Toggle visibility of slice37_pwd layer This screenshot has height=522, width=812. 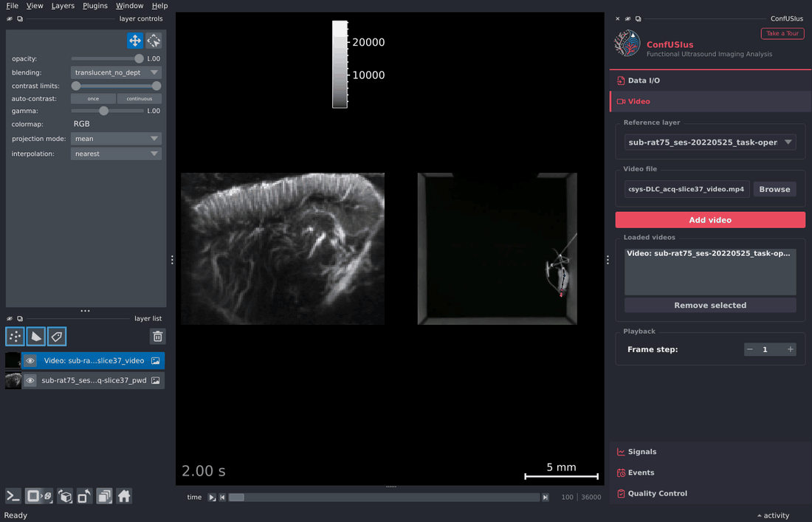[x=30, y=380]
